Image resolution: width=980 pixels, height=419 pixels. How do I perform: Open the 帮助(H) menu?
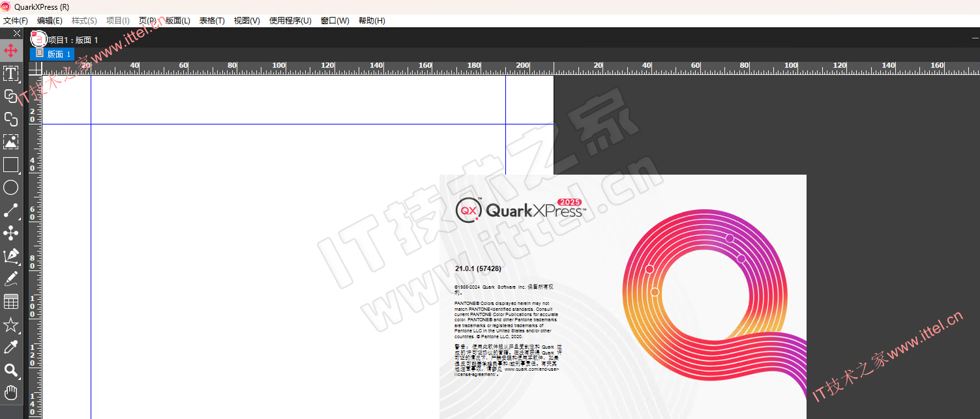pyautogui.click(x=372, y=21)
